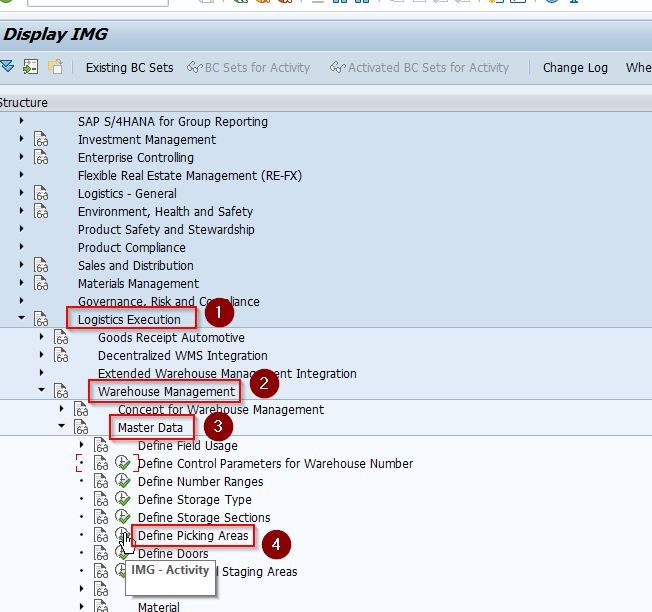Select Extended Warehouse Management Integration entry
The image size is (652, 612).
coord(227,373)
